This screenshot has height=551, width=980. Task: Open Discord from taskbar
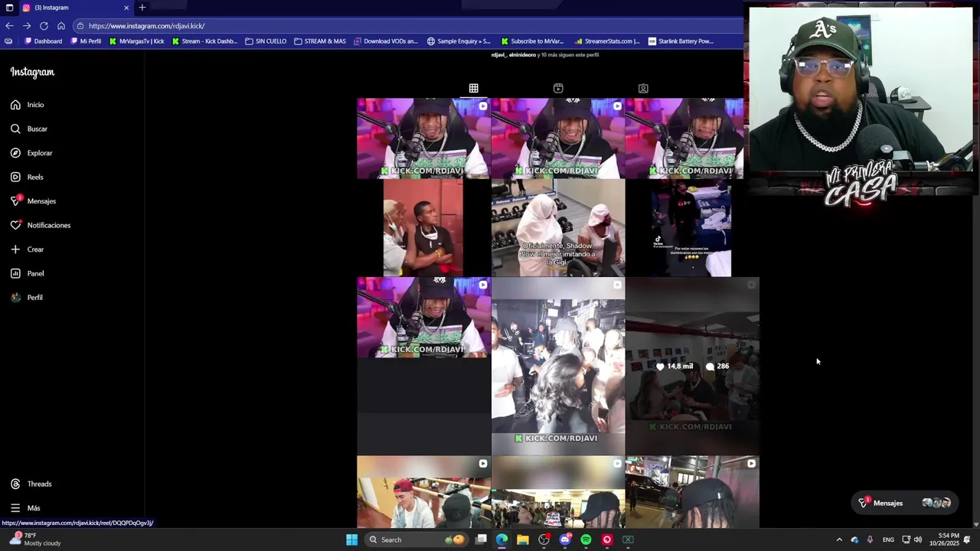click(565, 540)
